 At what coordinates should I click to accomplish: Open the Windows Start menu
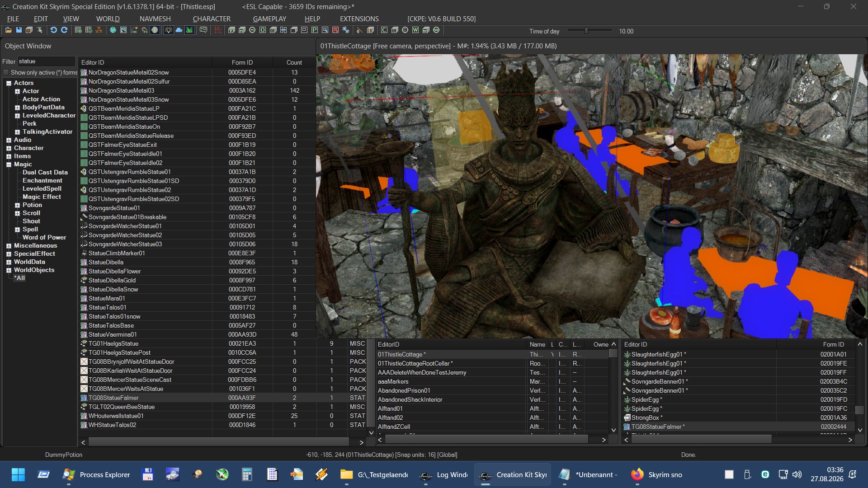pyautogui.click(x=18, y=474)
